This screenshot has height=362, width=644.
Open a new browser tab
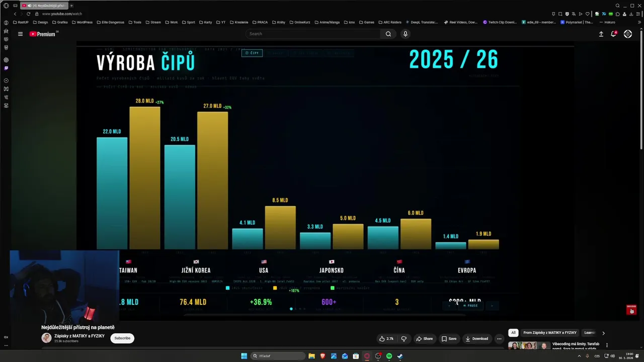tap(71, 6)
